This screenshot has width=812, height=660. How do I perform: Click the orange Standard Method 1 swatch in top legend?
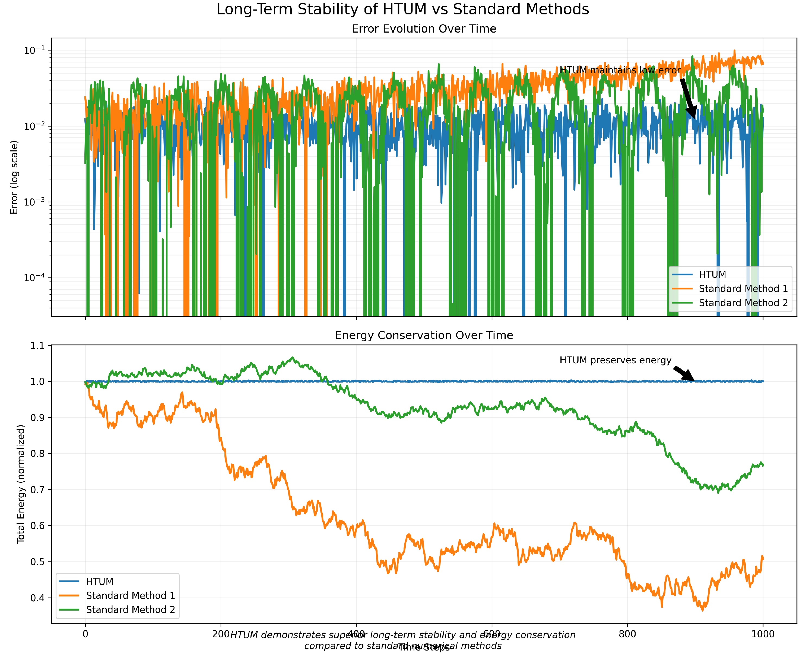[682, 289]
